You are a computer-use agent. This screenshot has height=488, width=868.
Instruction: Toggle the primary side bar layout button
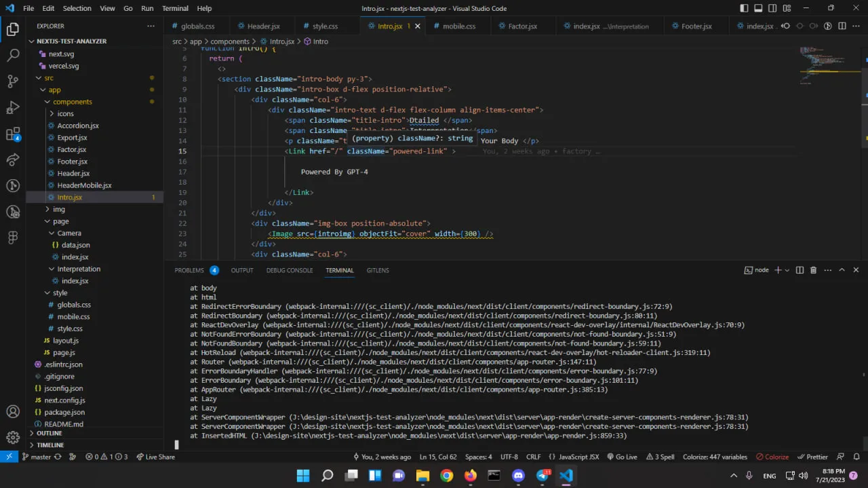745,8
